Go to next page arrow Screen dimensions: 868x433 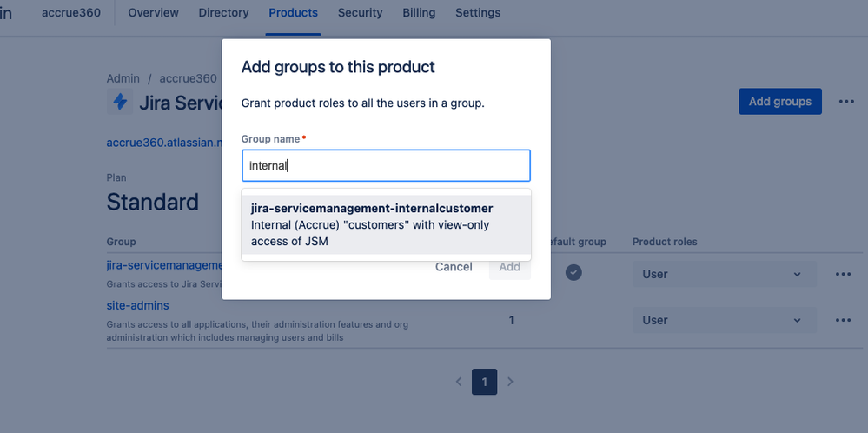(x=510, y=382)
